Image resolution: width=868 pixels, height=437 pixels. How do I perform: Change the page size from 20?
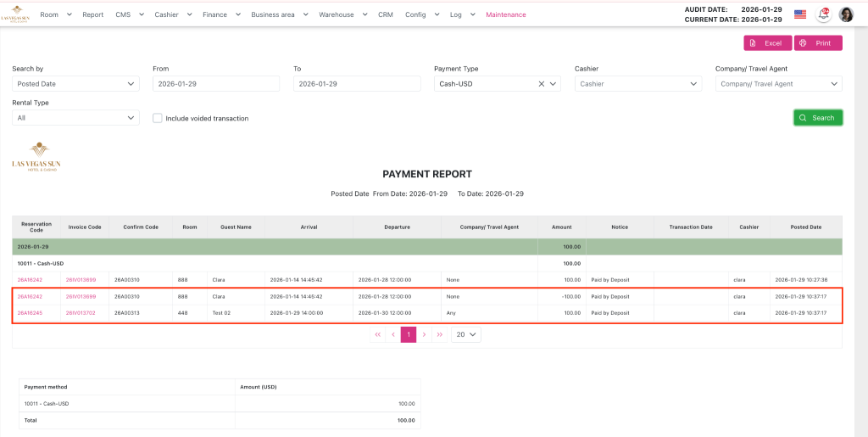[x=465, y=334]
